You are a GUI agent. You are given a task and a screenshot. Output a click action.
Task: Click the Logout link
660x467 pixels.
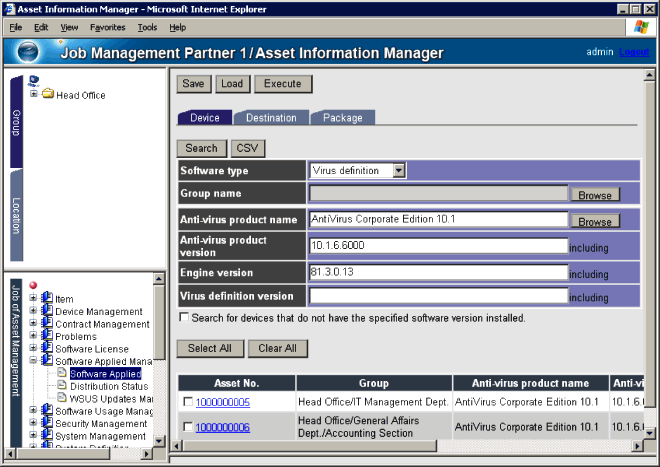(634, 52)
